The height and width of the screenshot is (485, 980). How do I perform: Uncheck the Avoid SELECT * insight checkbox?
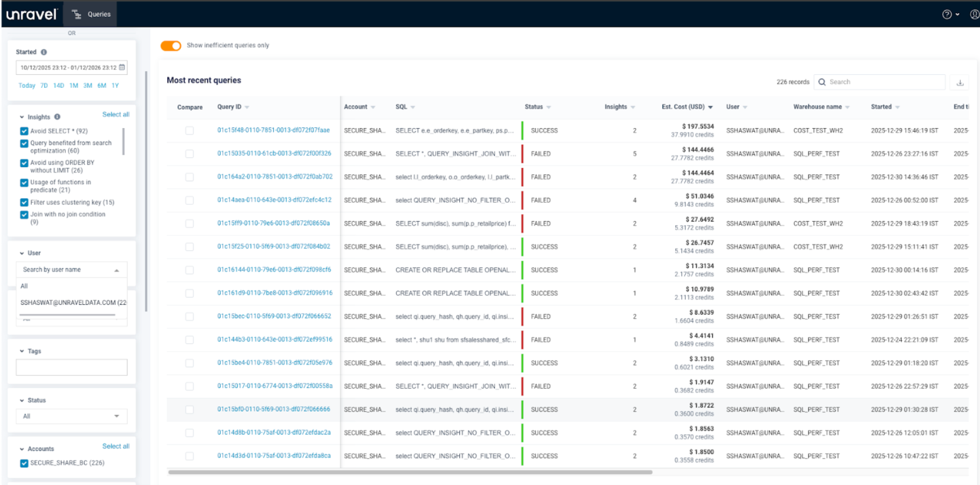[x=24, y=131]
